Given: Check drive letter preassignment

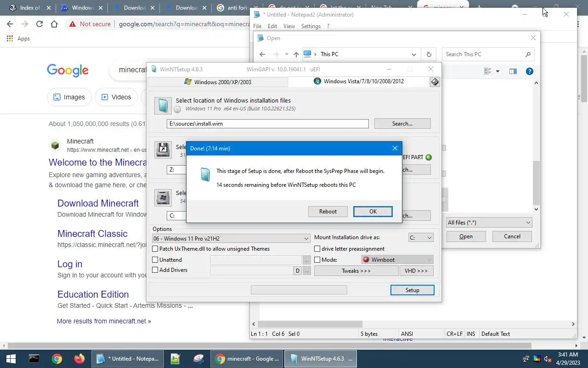Looking at the screenshot, I should click(x=317, y=249).
